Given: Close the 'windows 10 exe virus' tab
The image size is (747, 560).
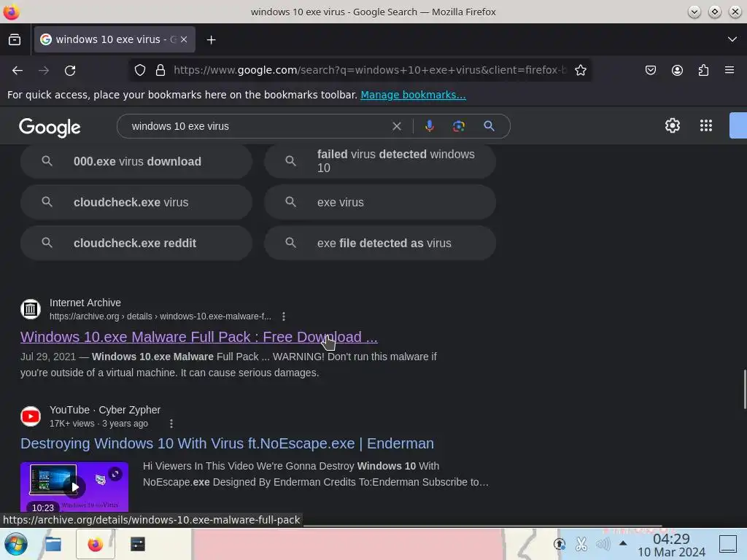Looking at the screenshot, I should click(184, 39).
